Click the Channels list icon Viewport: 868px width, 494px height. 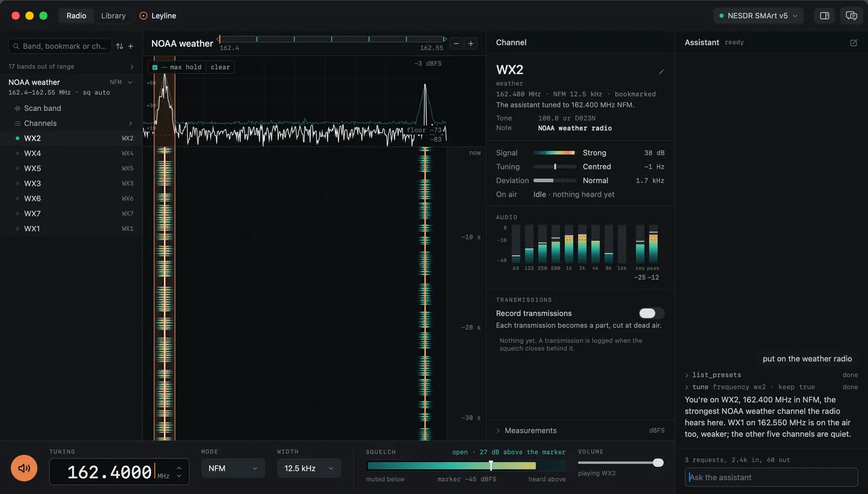coord(17,123)
